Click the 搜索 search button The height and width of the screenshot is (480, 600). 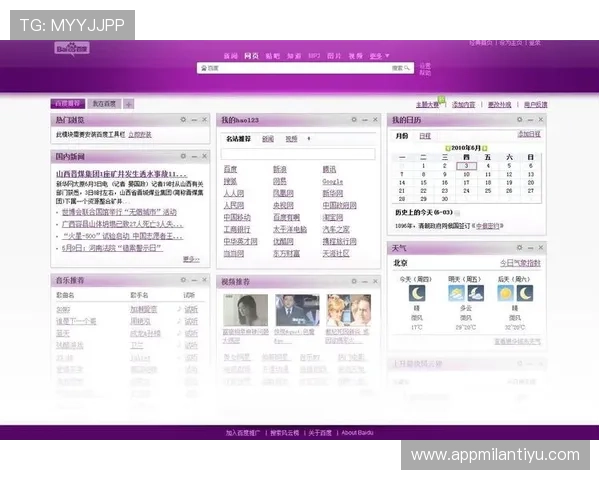tap(401, 68)
